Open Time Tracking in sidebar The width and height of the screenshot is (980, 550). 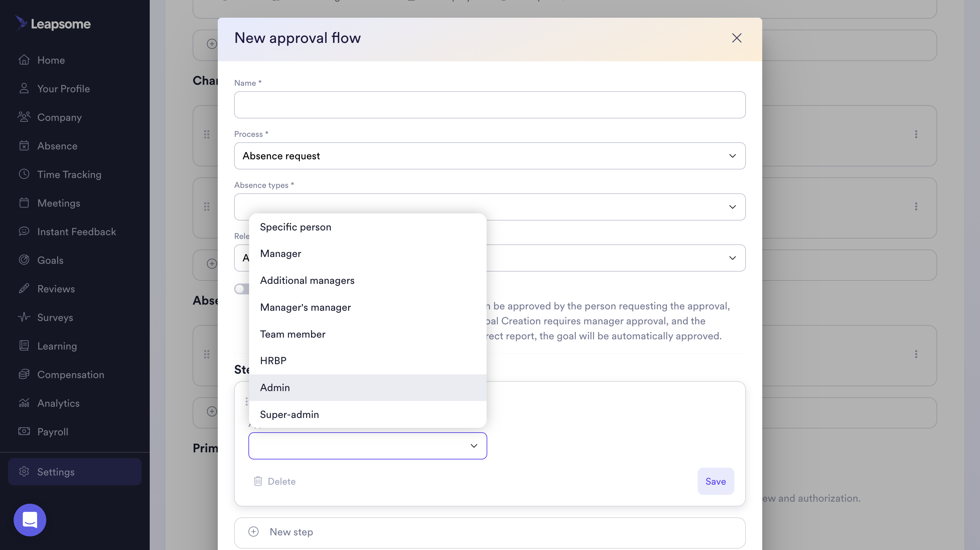(x=69, y=174)
